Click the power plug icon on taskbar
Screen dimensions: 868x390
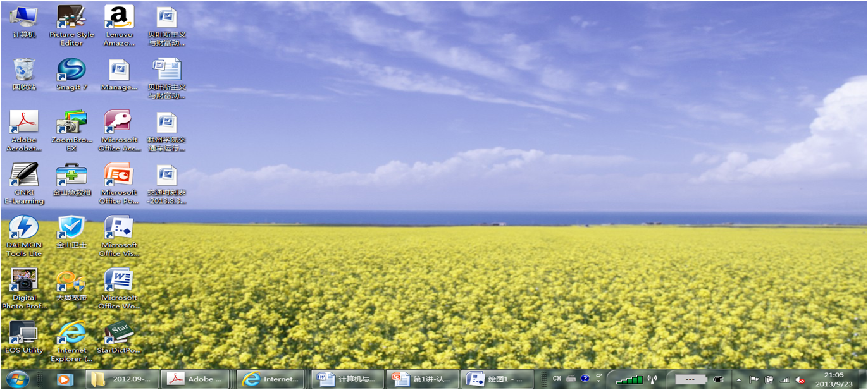pyautogui.click(x=717, y=379)
